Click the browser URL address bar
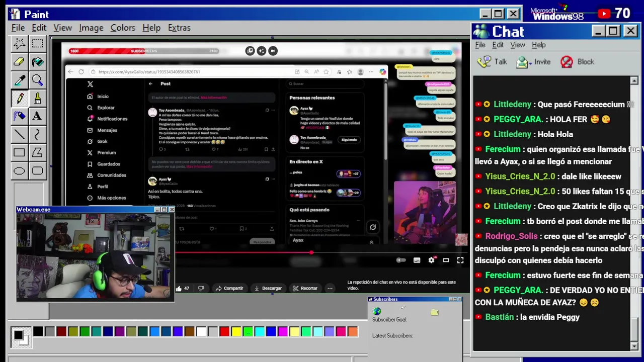 coord(191,72)
